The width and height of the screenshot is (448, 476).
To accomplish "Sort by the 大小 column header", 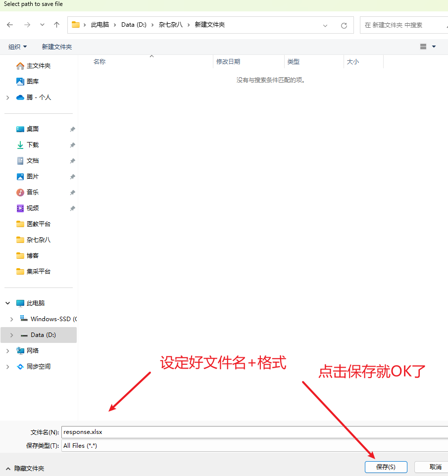I will (x=352, y=62).
